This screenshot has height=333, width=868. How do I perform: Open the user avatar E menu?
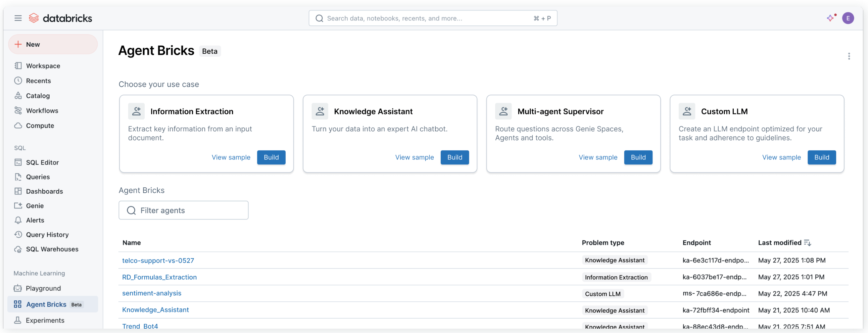(848, 18)
